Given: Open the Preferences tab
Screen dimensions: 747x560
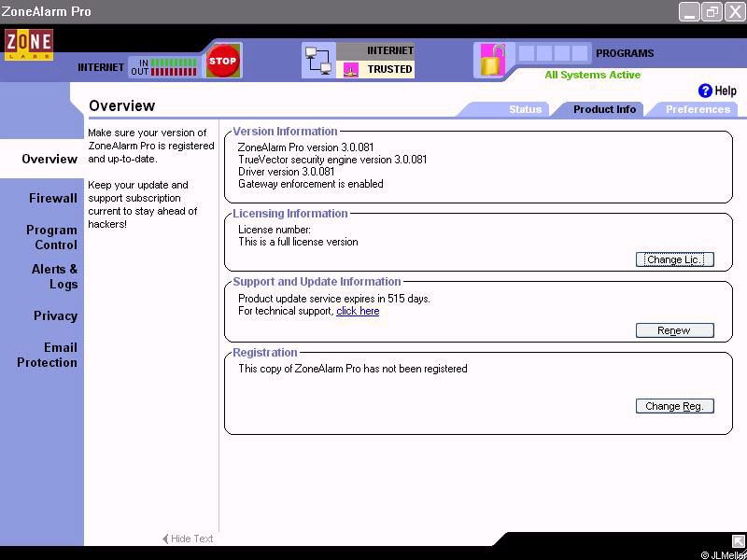Looking at the screenshot, I should (x=698, y=109).
